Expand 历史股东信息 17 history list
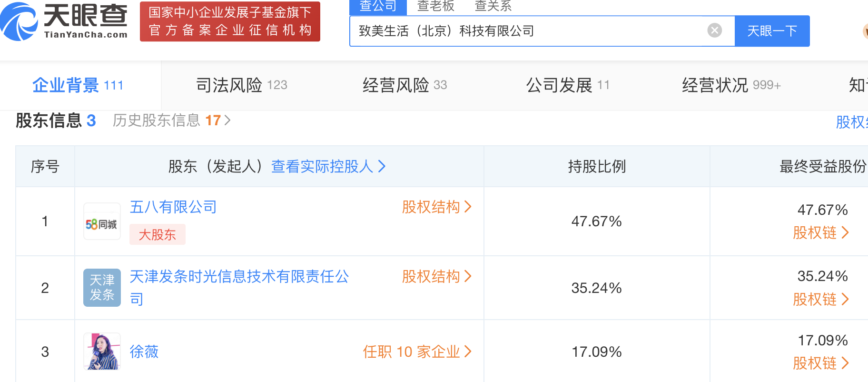Screen dimensions: 868x382 [171, 121]
